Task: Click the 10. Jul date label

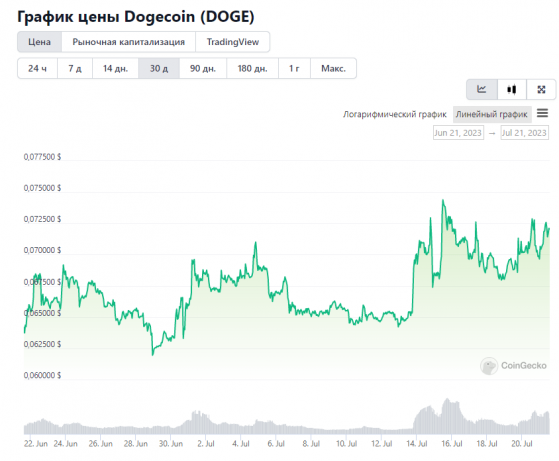Action: pos(347,444)
